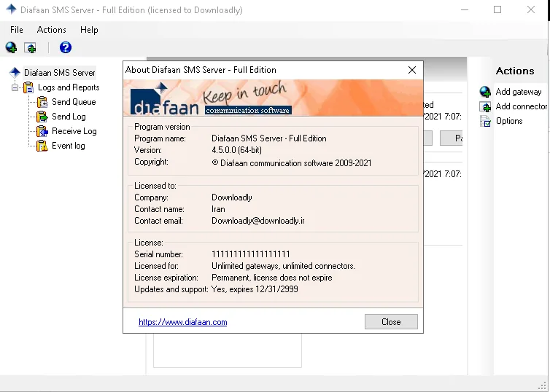Screen dimensions: 550x392
Task: Click the Add gateway icon in Actions pane
Action: tap(485, 92)
